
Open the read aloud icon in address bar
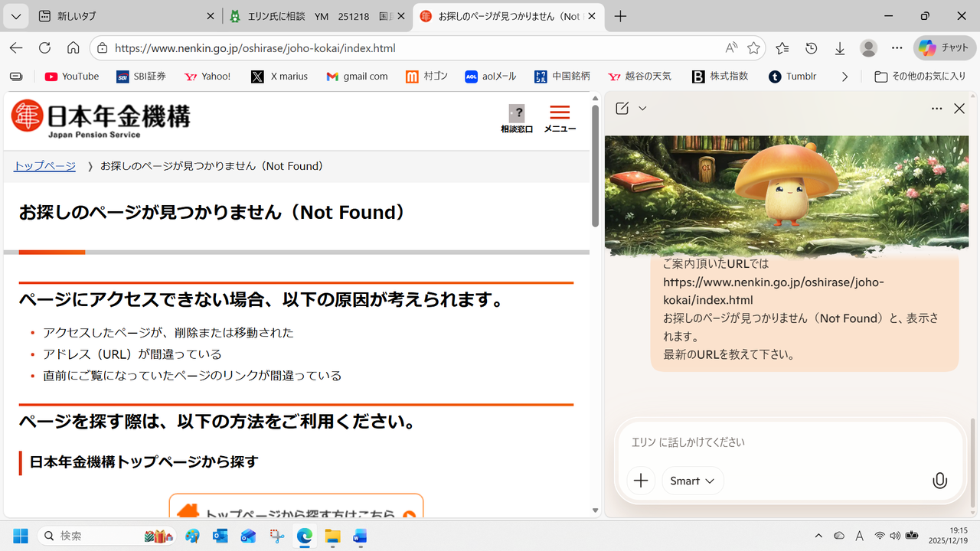[x=731, y=48]
